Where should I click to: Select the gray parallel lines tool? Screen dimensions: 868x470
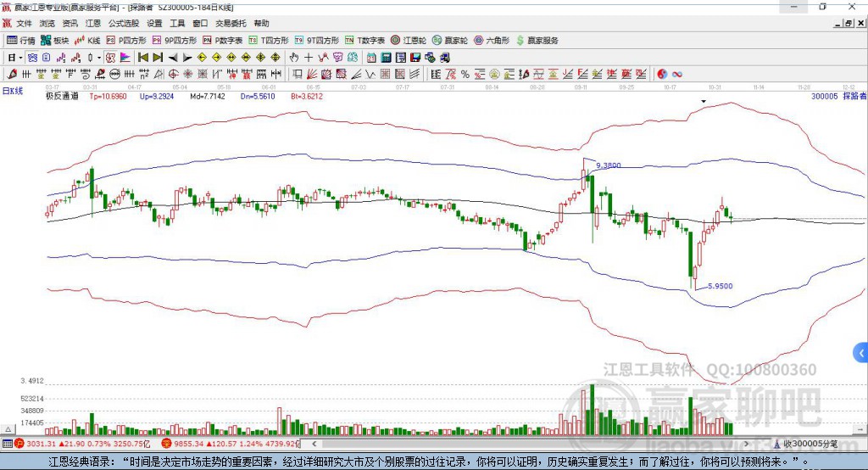click(x=414, y=75)
